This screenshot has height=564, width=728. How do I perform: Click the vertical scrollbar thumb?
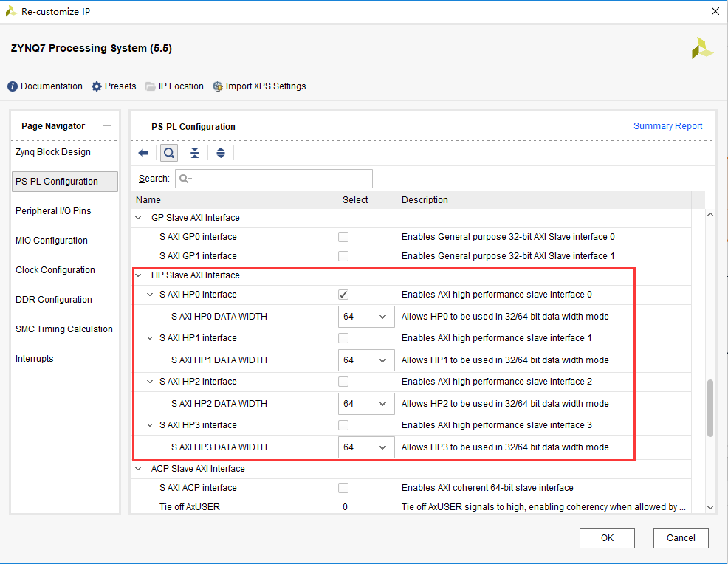710,408
